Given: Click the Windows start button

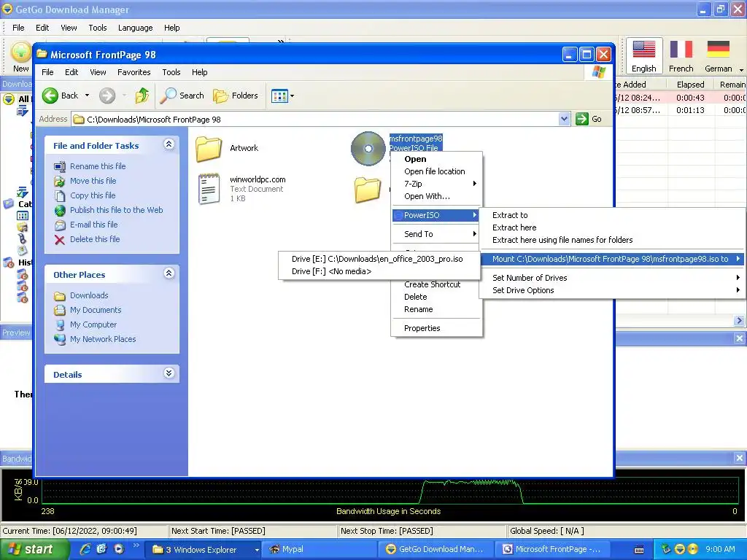Looking at the screenshot, I should [34, 549].
